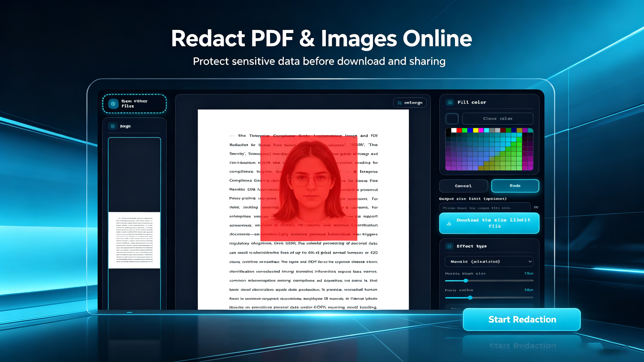Click the current fill color preview box
Screen dimensions: 644x362
(x=452, y=118)
